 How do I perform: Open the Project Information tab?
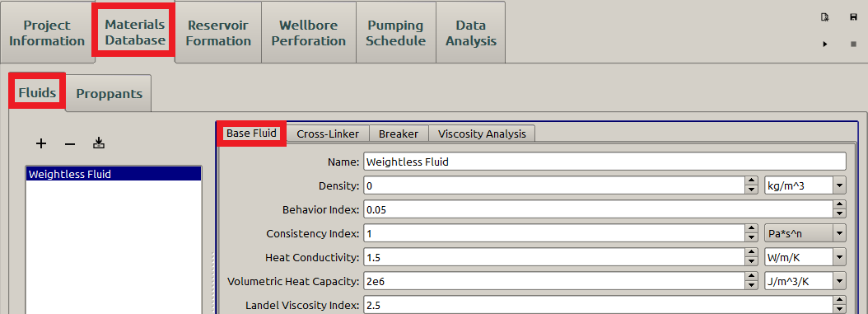pos(47,33)
